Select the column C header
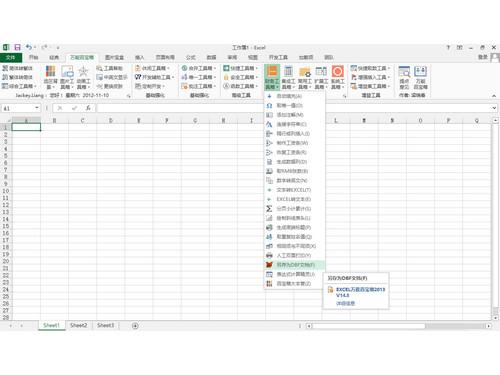The width and height of the screenshot is (500, 375). [x=82, y=120]
